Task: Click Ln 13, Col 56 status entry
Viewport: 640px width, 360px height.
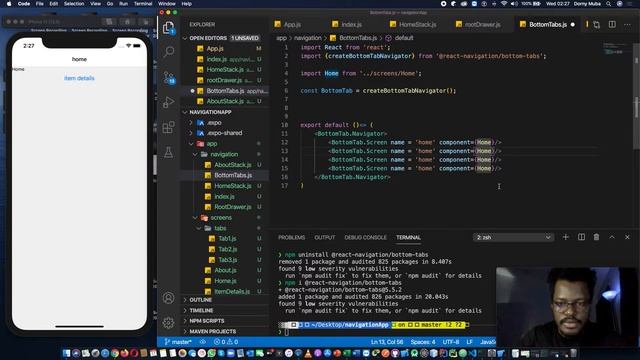Action: pyautogui.click(x=387, y=342)
